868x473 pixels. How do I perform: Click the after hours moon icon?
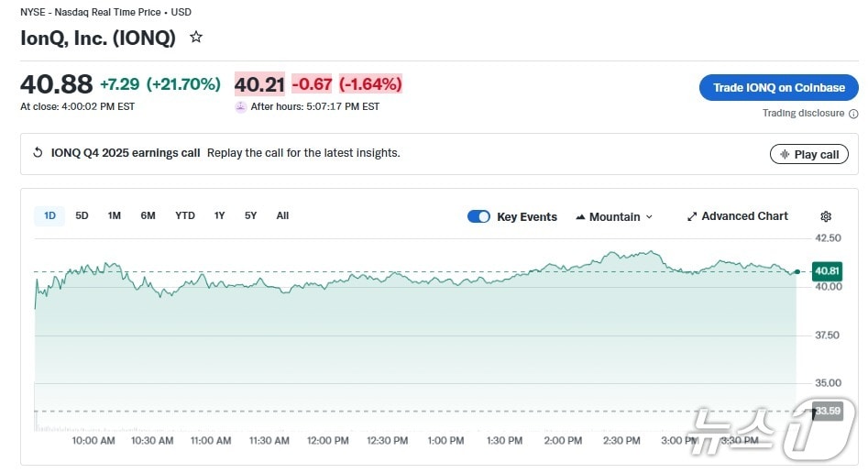241,106
